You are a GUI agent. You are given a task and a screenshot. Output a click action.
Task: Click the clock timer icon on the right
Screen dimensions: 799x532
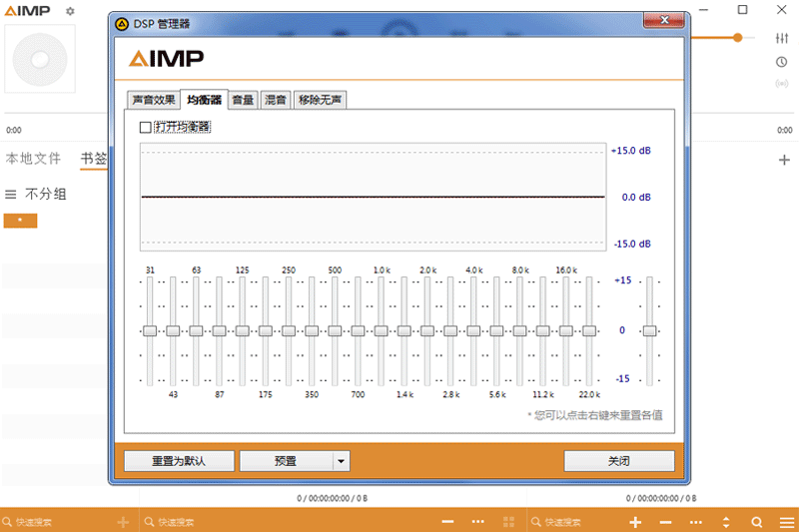click(781, 62)
